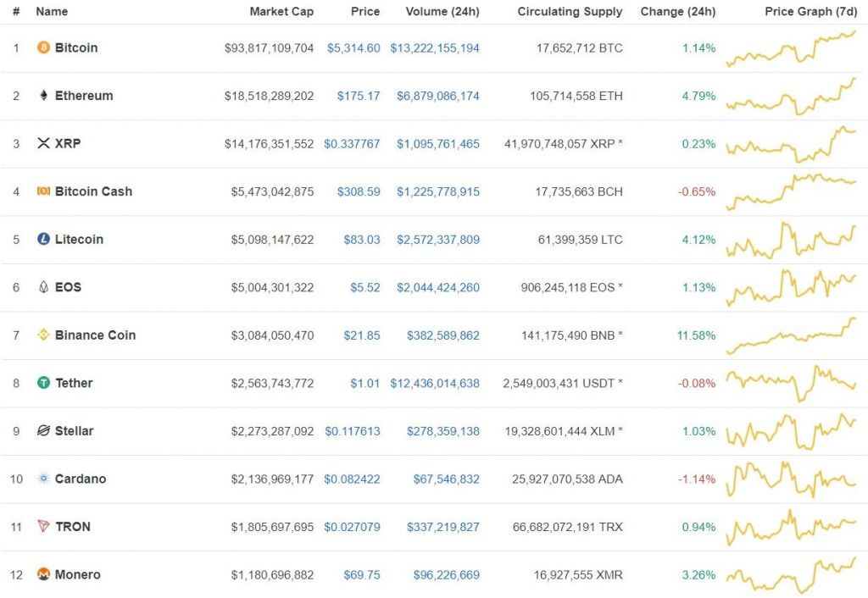The width and height of the screenshot is (868, 598).
Task: Click the Tether green logo icon
Action: point(43,382)
